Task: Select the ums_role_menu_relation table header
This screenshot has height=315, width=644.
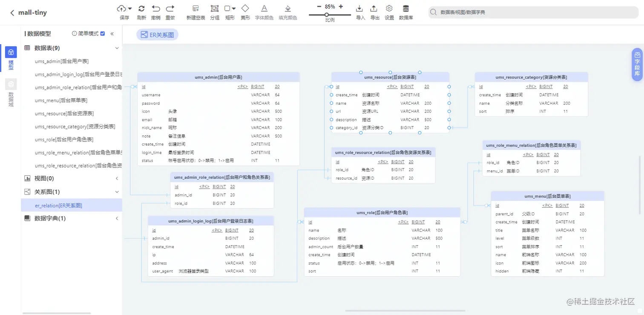Action: click(531, 145)
